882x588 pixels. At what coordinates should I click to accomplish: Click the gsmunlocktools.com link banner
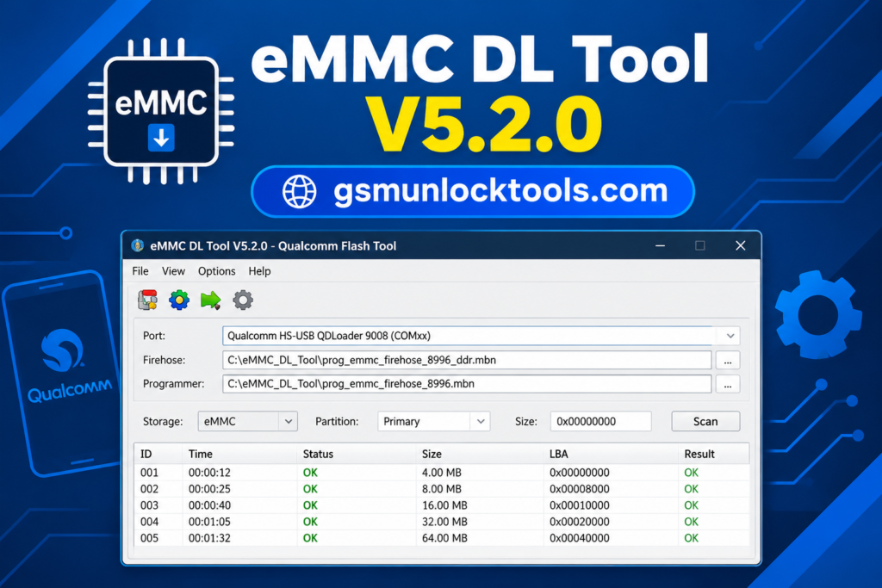(x=473, y=192)
